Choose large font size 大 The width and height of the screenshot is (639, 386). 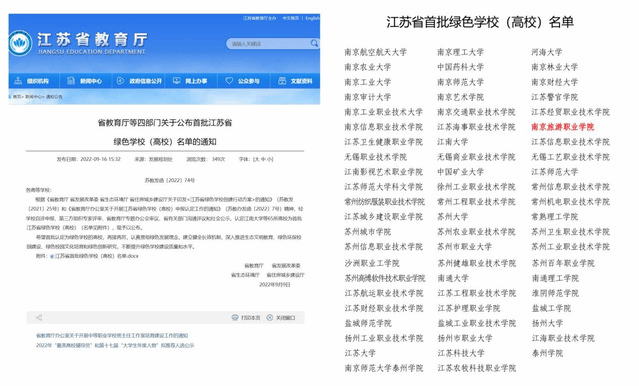coord(258,159)
